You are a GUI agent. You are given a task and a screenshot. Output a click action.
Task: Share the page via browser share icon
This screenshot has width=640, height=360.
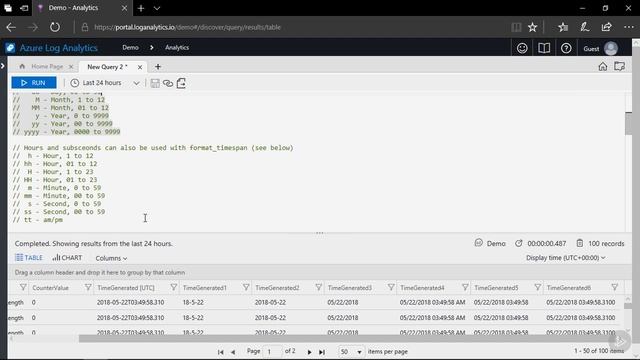(607, 27)
